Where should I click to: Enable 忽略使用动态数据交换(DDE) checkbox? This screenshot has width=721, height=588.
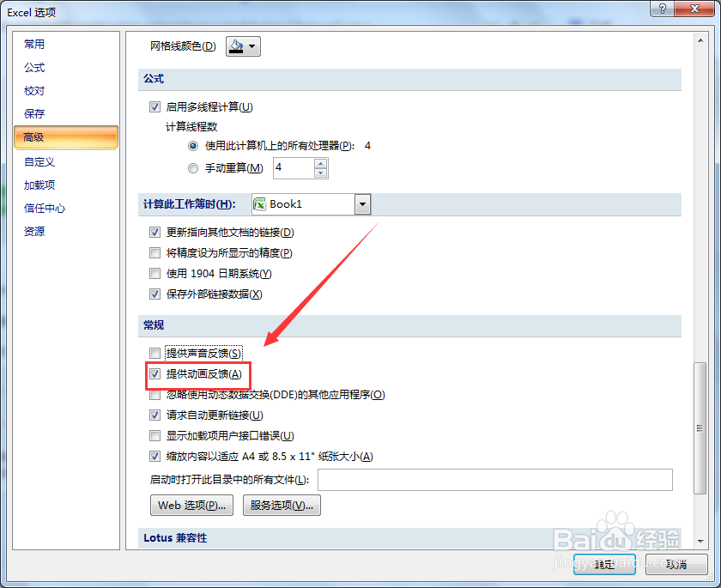coord(155,395)
